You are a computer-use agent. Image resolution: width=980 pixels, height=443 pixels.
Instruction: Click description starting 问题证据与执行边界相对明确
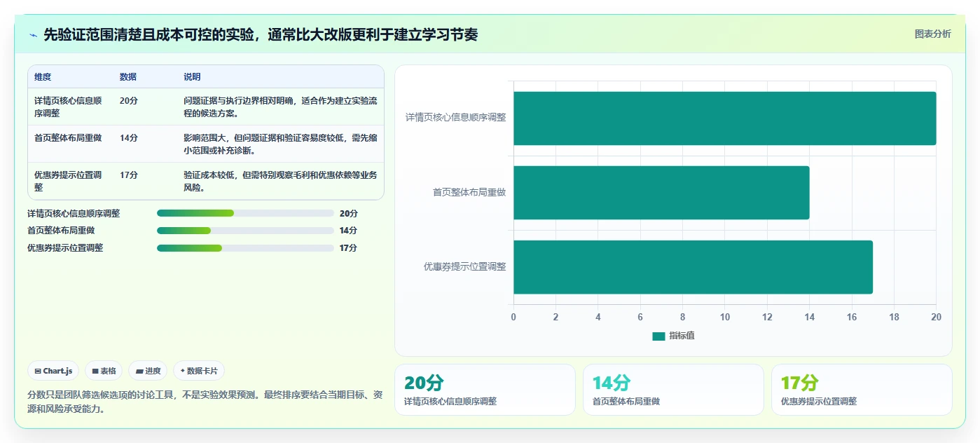(x=280, y=107)
